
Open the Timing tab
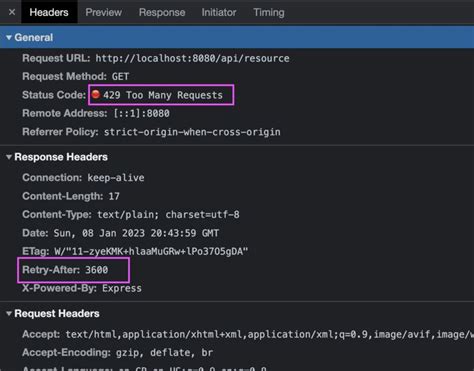point(269,12)
